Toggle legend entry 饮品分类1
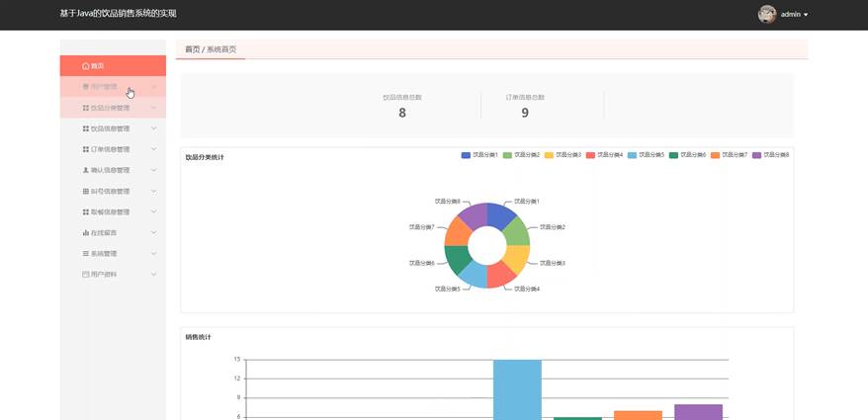Screen dimensions: 868x420 coord(479,155)
